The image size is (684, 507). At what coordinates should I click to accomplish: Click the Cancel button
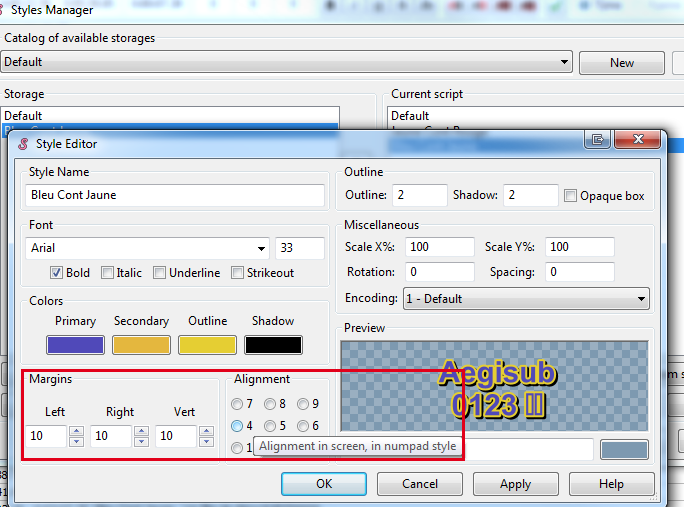point(420,484)
